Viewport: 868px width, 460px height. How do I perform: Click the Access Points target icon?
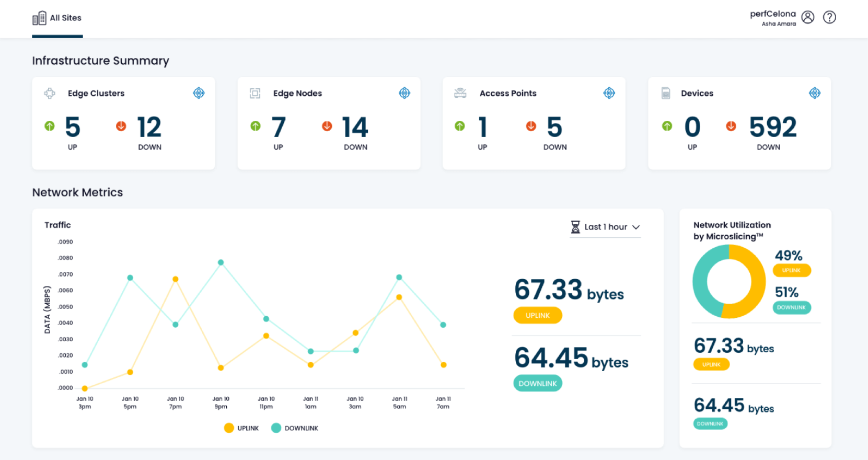tap(609, 93)
